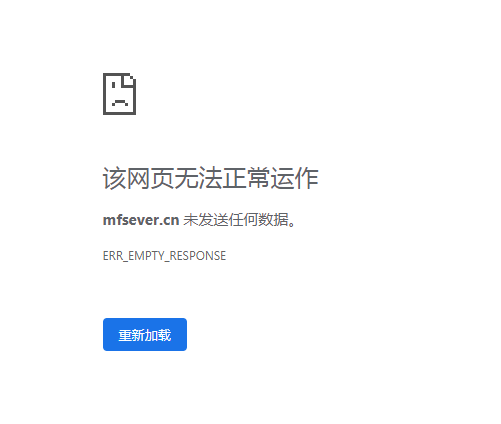Viewport: 501px width, 424px height.
Task: Click the sad page error icon
Action: pyautogui.click(x=119, y=94)
